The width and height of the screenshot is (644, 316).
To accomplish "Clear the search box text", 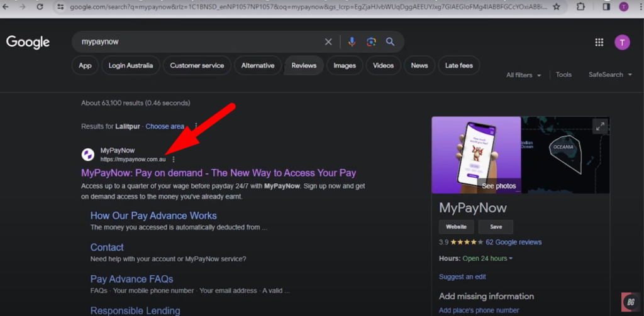I will (x=328, y=41).
